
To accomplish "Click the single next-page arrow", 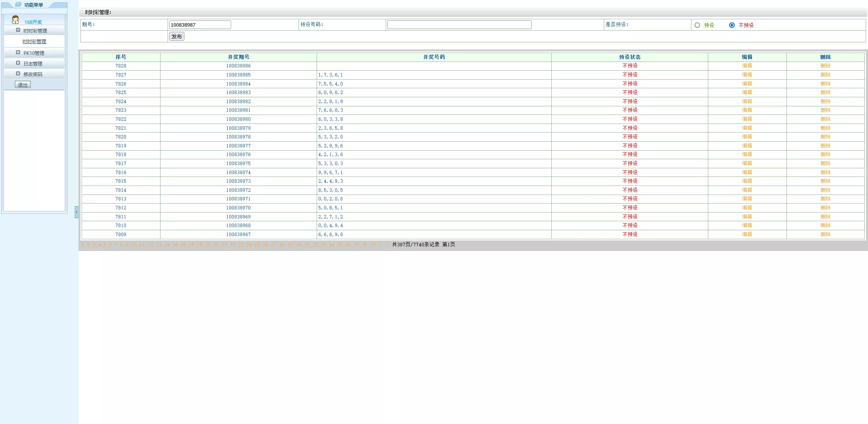I will tap(379, 245).
